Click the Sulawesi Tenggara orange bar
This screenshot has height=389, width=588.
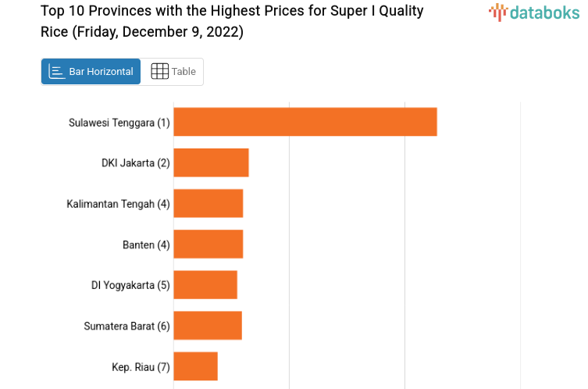coord(305,122)
